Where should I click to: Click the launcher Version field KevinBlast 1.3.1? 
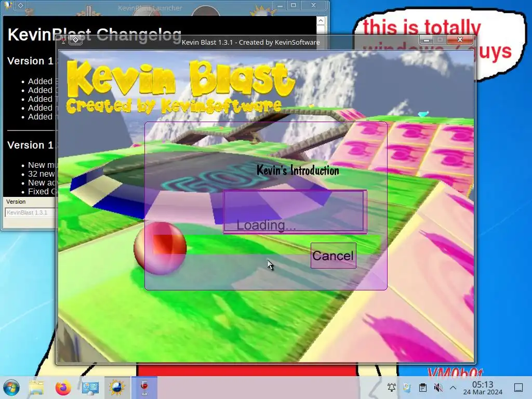coord(30,212)
